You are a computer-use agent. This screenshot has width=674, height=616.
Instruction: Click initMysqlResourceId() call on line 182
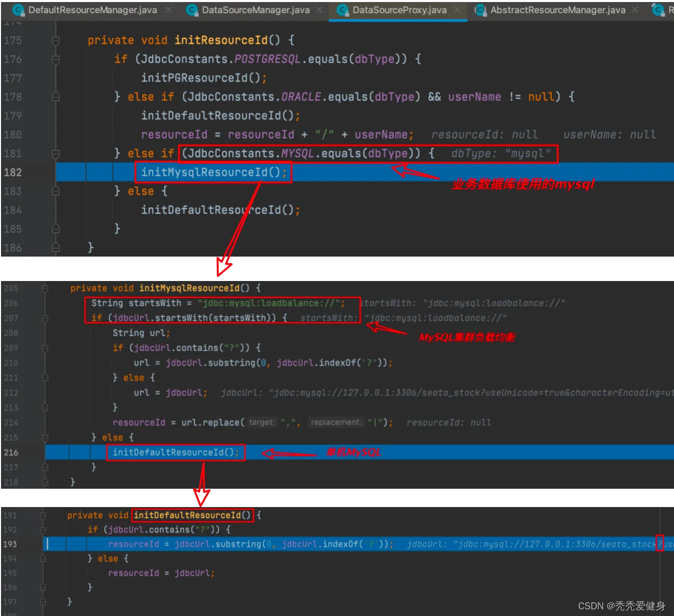(214, 172)
